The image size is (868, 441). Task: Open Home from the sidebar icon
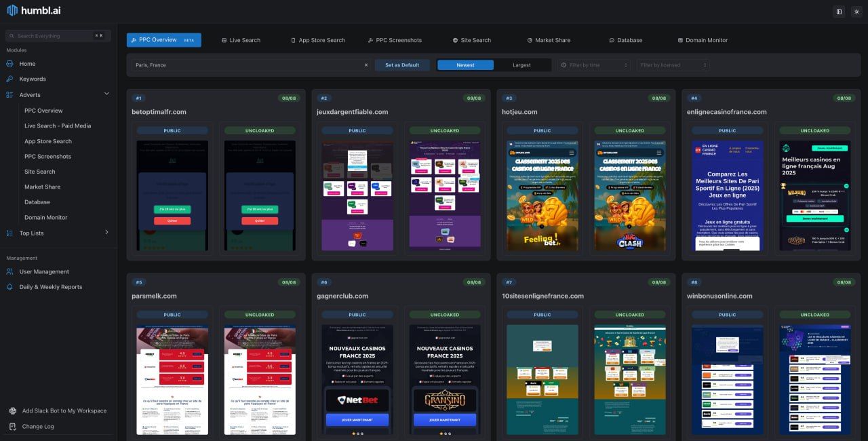point(10,64)
